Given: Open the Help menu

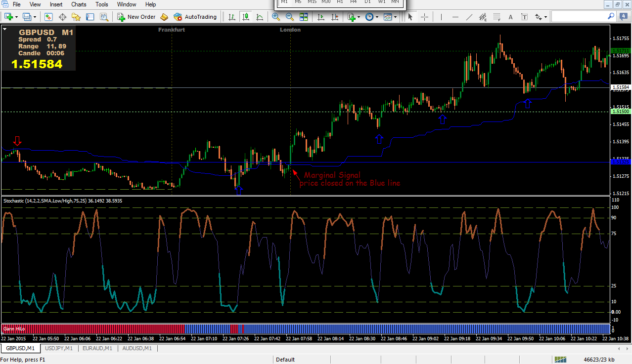Looking at the screenshot, I should coord(151,4).
